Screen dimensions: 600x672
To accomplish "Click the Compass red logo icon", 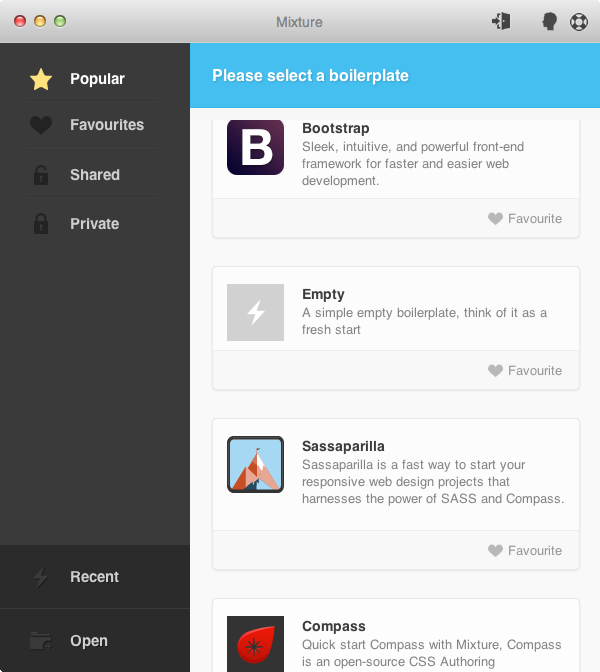I will point(255,643).
